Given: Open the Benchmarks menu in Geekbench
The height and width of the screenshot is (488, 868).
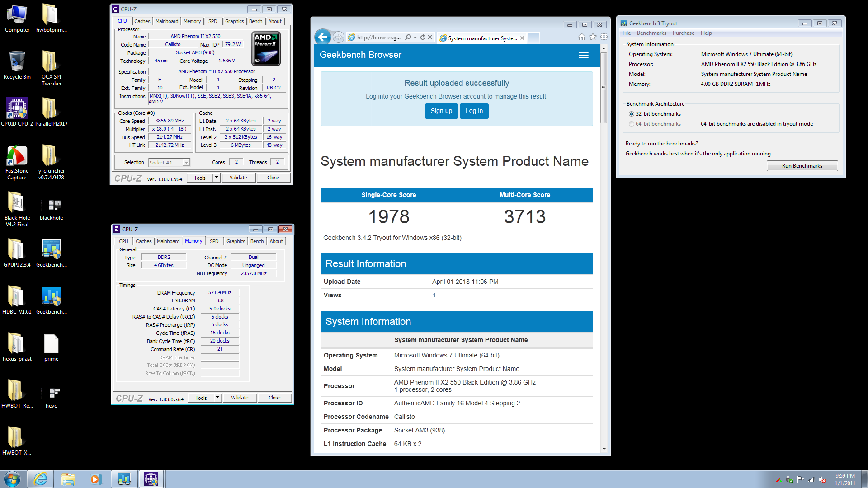Looking at the screenshot, I should 651,33.
